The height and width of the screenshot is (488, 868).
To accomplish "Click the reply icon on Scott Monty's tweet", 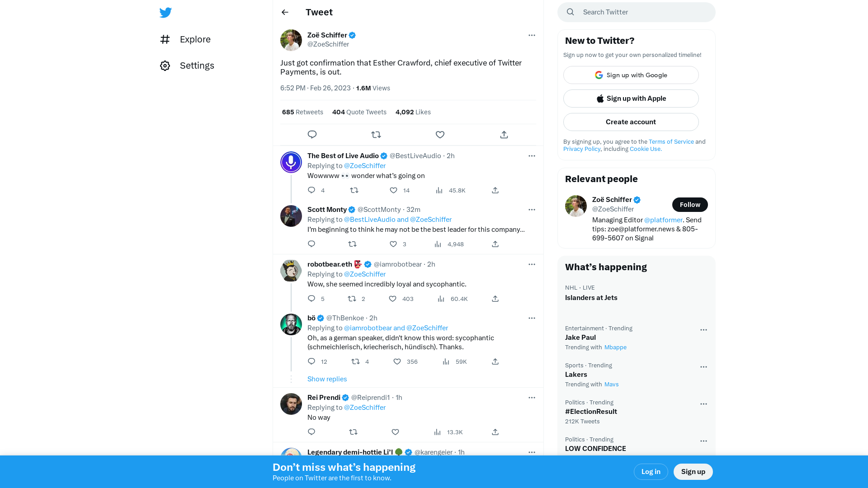I will (x=311, y=244).
